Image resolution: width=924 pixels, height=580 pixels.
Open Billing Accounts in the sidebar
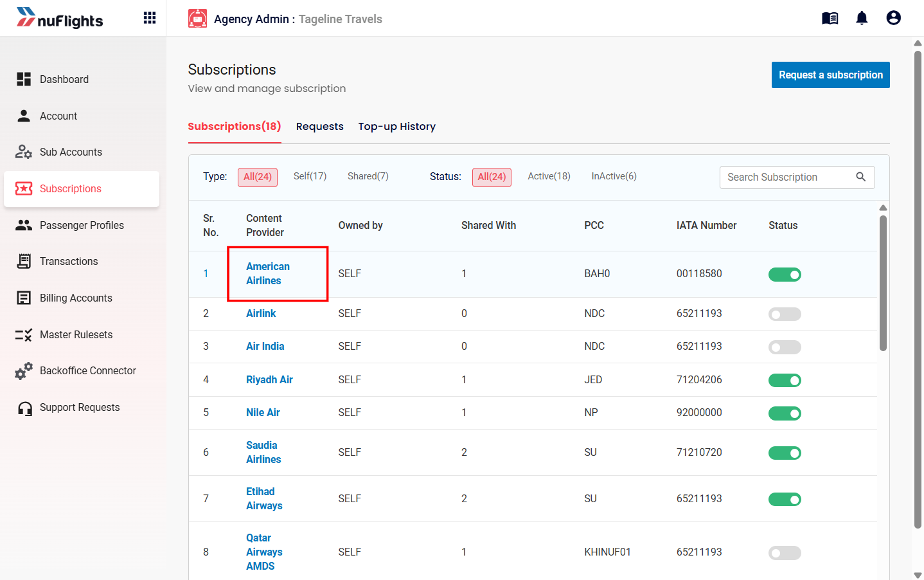pos(76,298)
